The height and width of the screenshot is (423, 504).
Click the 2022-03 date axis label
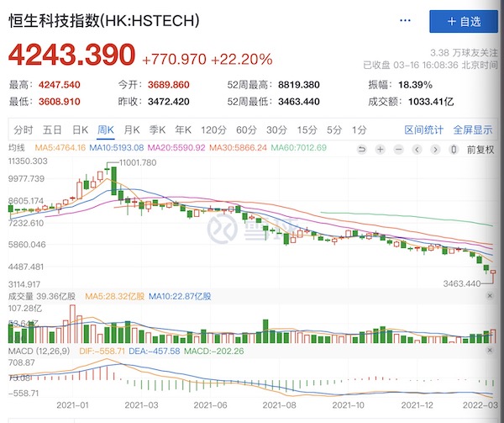(480, 405)
